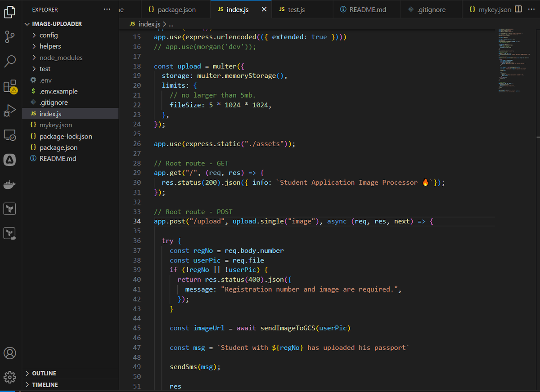Click the breadcrumb ellipsis after index.js

click(171, 24)
